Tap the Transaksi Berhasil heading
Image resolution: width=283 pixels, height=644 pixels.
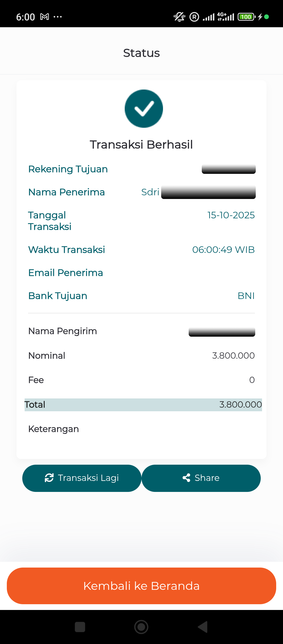click(x=141, y=145)
